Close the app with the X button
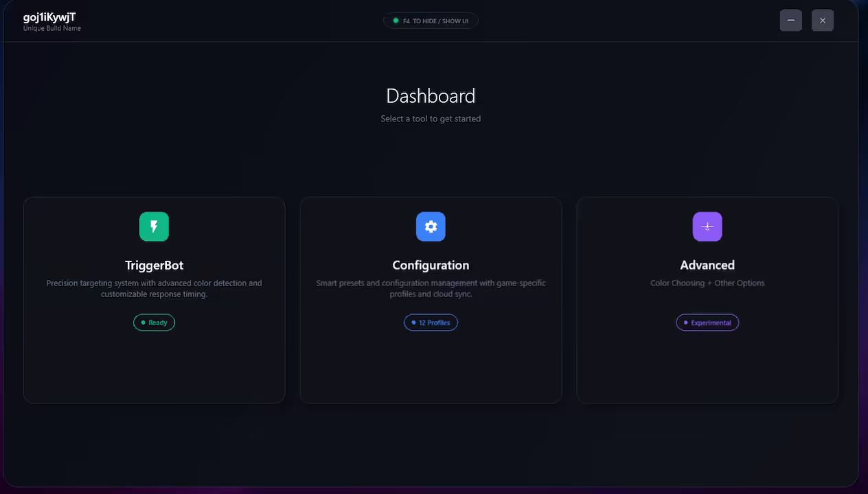The image size is (868, 494). coord(822,21)
